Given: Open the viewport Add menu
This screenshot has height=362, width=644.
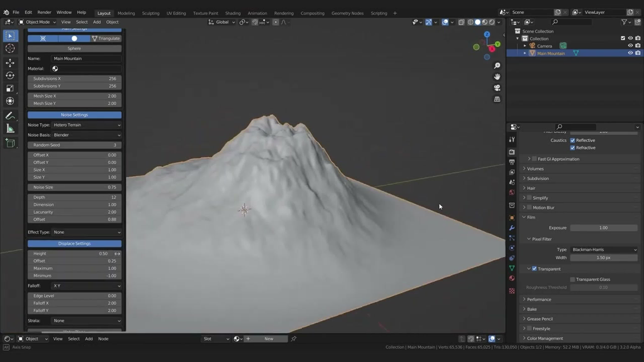Looking at the screenshot, I should point(97,22).
